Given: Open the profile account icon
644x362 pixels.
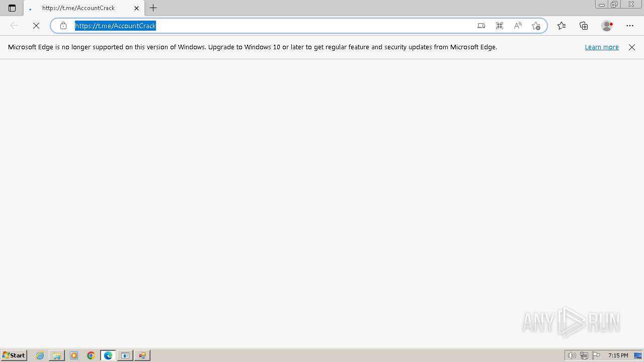Looking at the screenshot, I should coord(607,26).
